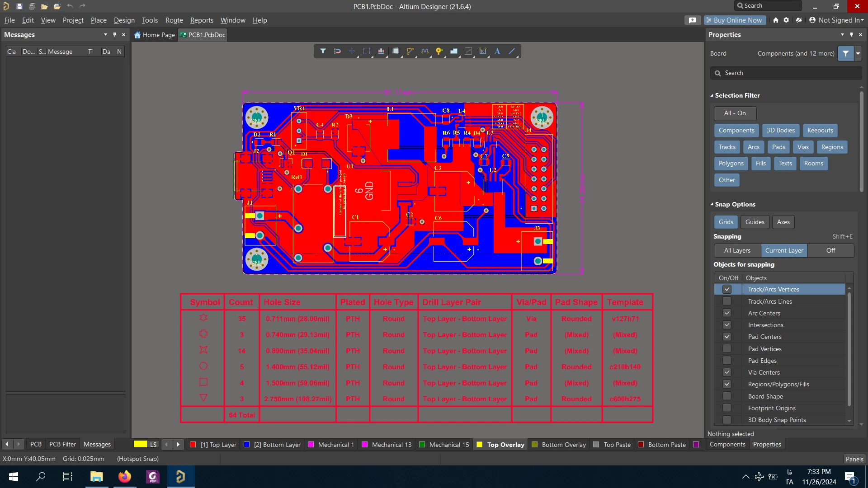Set snapping to All Layers

[737, 250]
